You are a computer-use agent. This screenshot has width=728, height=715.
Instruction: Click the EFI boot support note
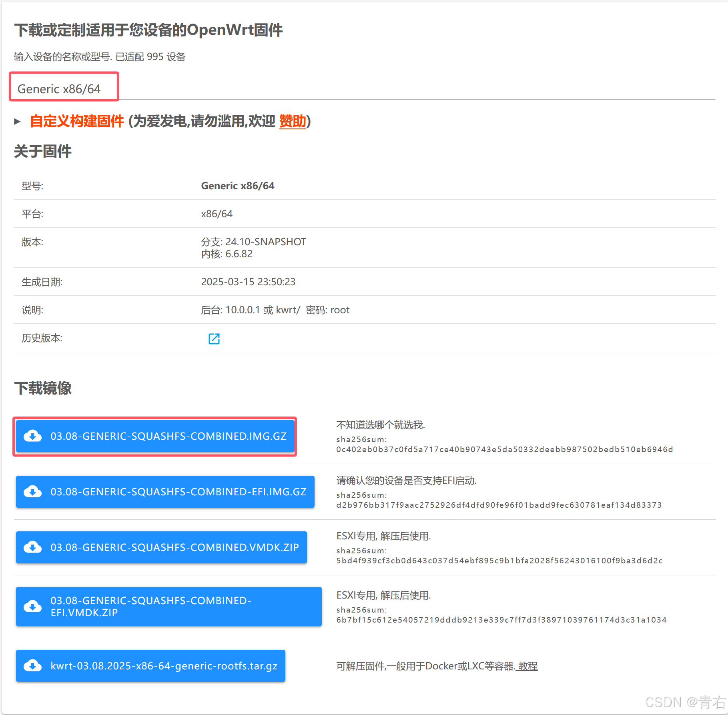pyautogui.click(x=407, y=480)
